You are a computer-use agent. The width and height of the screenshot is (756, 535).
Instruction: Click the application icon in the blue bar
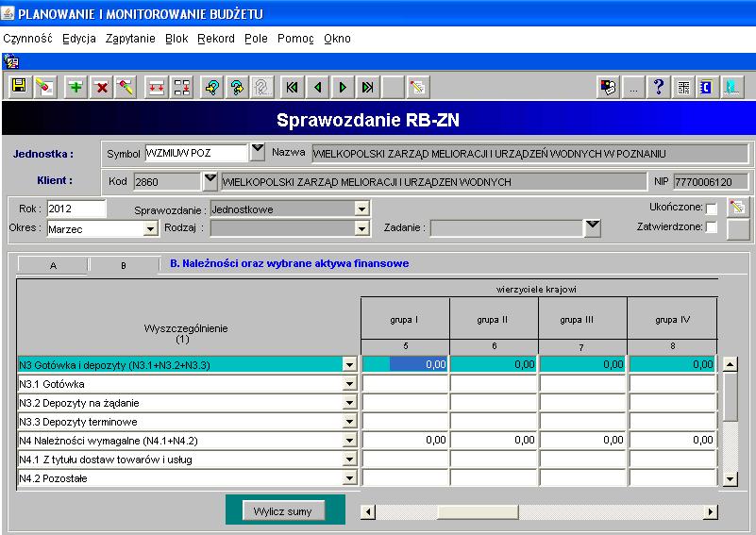(x=11, y=61)
